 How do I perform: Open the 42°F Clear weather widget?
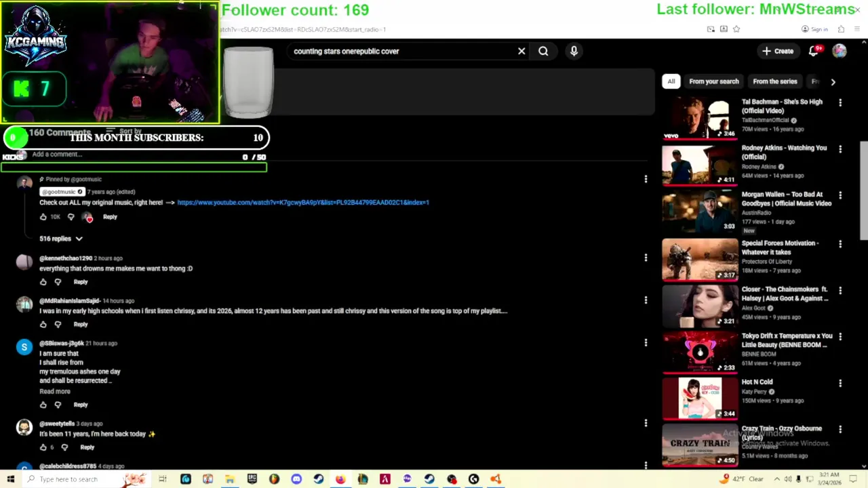pyautogui.click(x=743, y=479)
